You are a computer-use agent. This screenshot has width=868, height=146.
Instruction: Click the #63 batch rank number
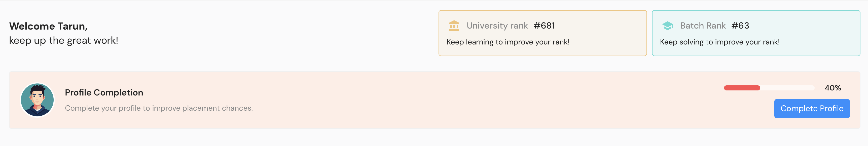[x=740, y=26]
